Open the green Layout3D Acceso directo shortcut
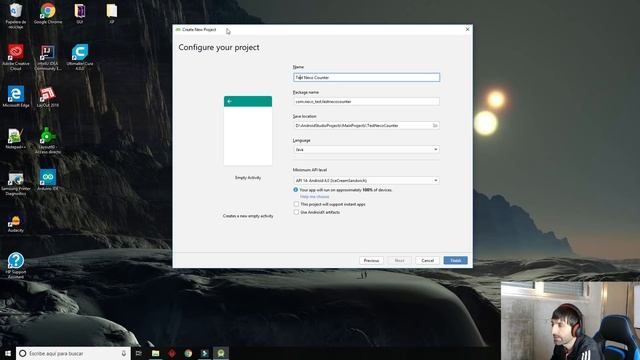640x360 pixels. click(48, 140)
